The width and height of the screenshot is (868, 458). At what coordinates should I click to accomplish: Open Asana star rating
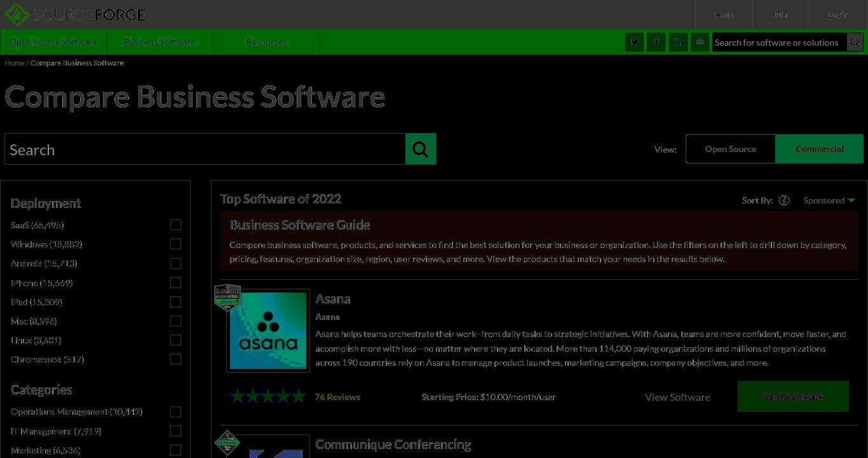pos(268,396)
